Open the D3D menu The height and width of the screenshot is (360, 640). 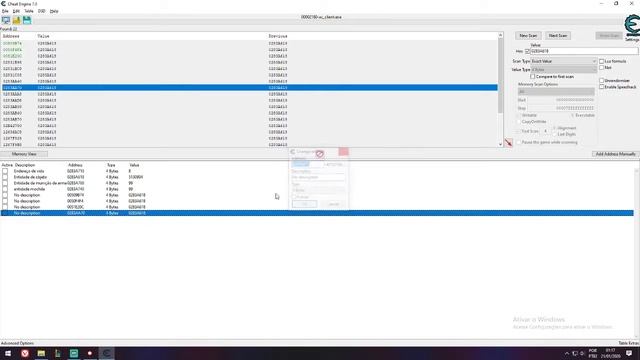coord(42,11)
